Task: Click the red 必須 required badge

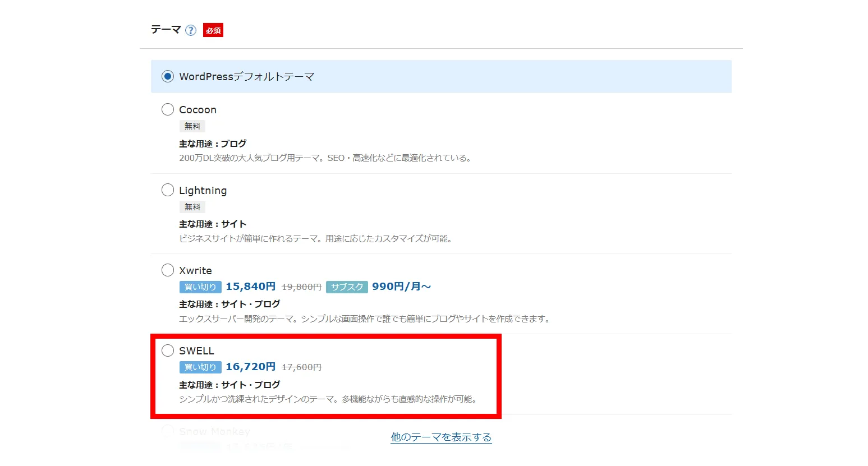Action: (213, 30)
